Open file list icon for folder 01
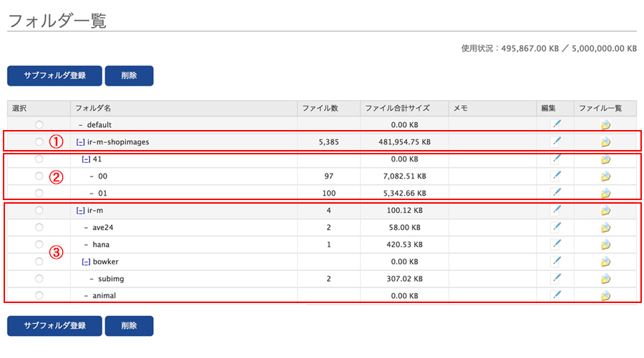Screen dimensions: 644x358 (605, 193)
